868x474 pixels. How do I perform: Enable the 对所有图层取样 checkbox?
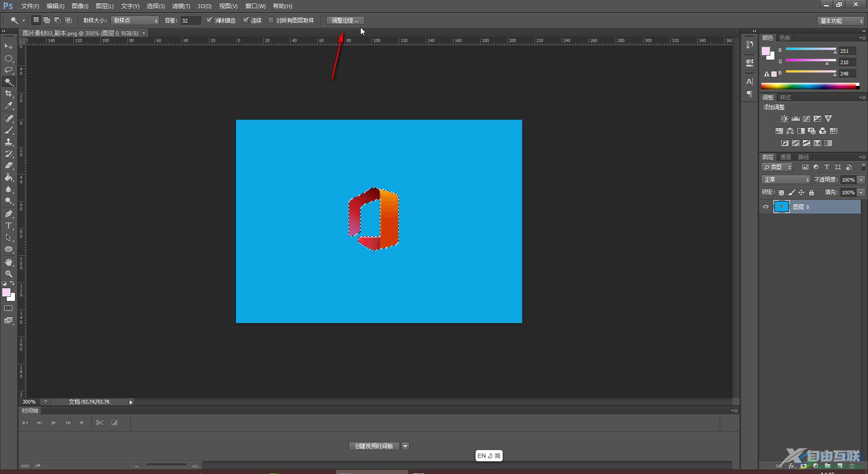point(271,20)
